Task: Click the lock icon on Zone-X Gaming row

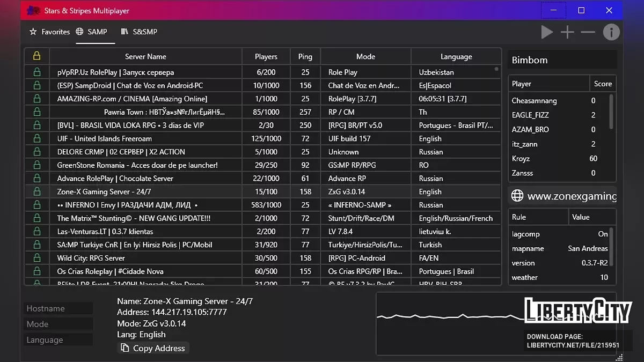Action: 36,191
